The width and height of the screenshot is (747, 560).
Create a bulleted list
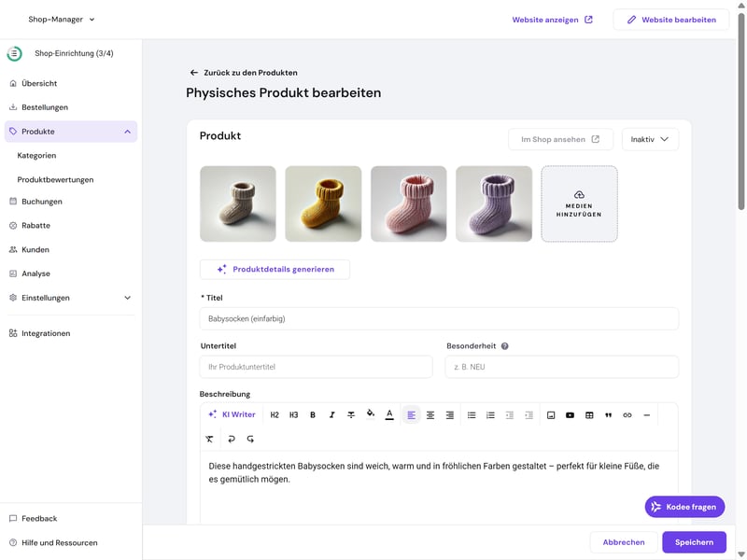pos(472,415)
